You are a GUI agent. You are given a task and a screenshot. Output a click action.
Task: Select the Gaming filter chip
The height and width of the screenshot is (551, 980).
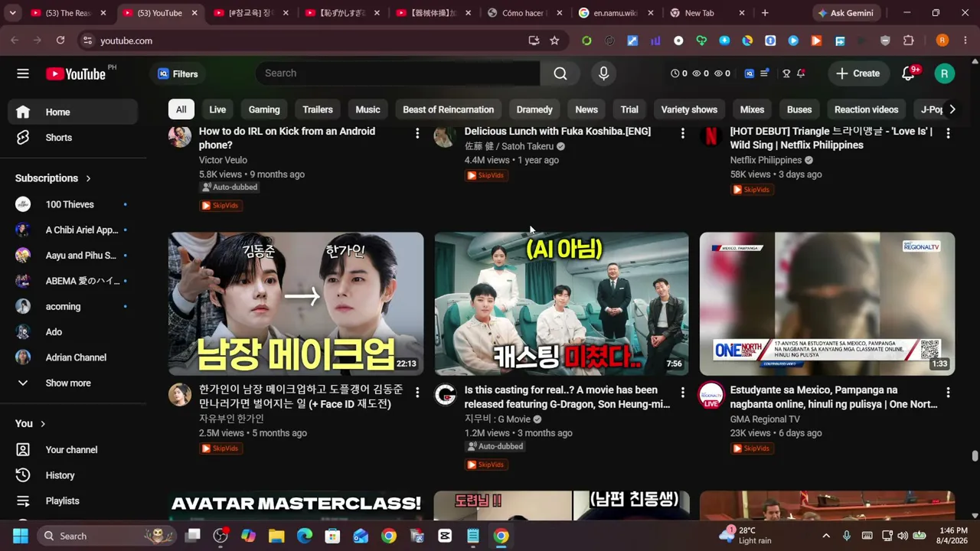pyautogui.click(x=264, y=109)
